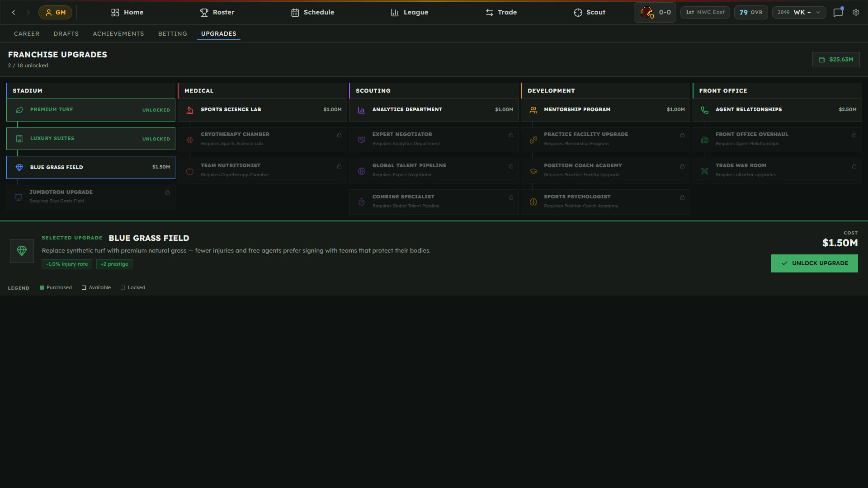Click the large selected upgrade diamond icon
Viewport: 868px width, 488px height.
coord(22,251)
